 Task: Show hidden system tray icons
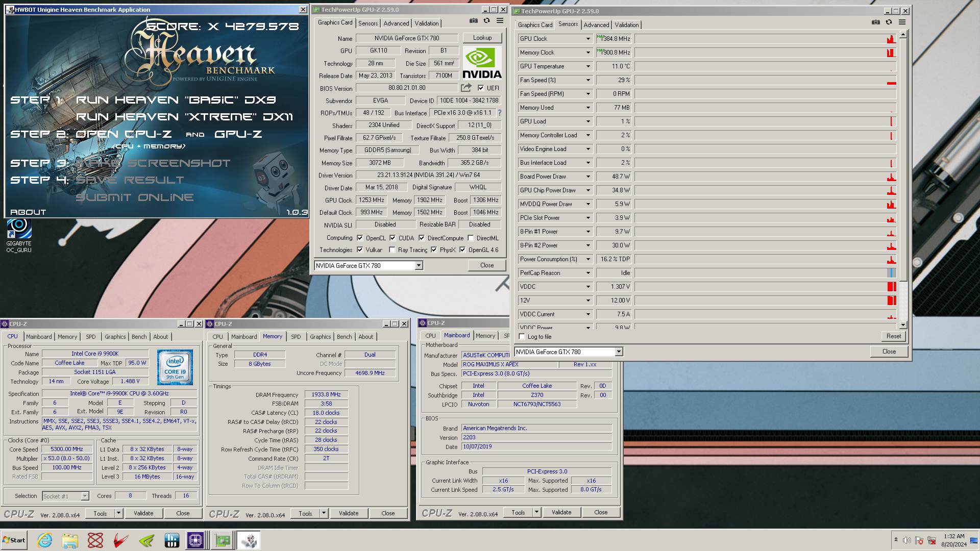click(896, 540)
